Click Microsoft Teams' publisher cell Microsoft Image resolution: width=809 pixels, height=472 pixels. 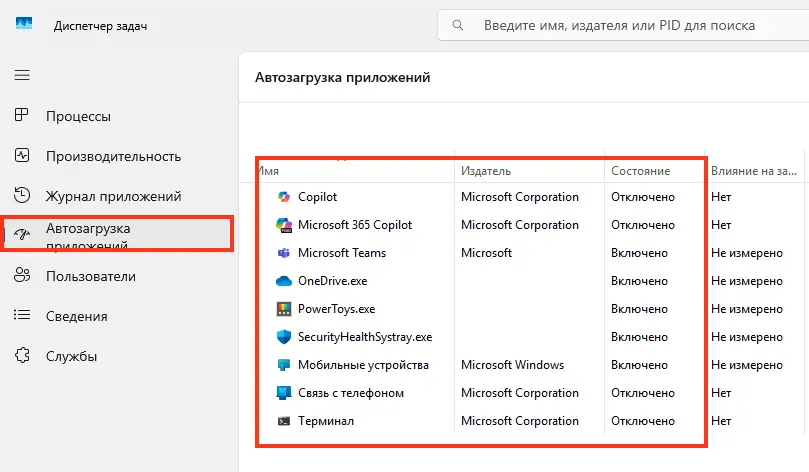coord(486,253)
